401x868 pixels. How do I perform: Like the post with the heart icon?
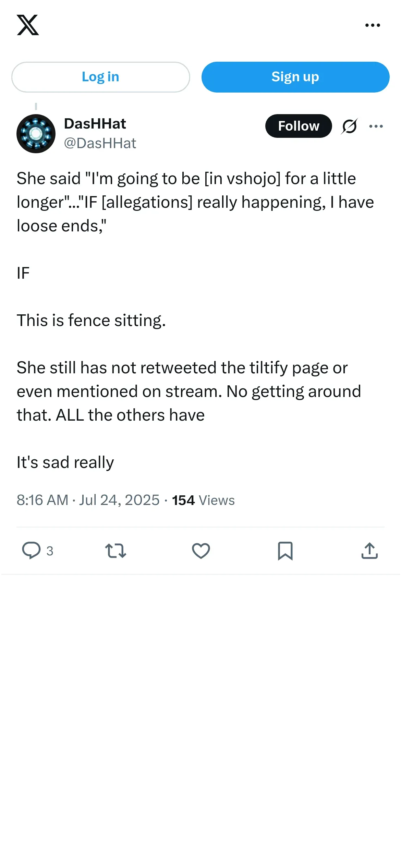(201, 551)
